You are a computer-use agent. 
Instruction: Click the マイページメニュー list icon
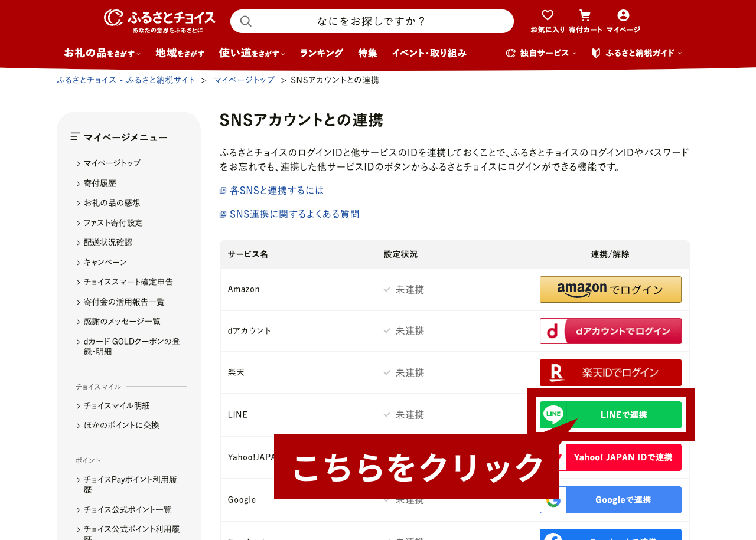tap(75, 136)
